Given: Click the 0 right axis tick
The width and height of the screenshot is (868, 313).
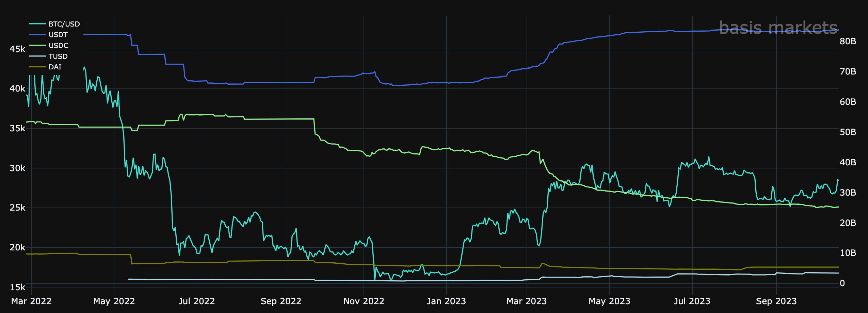Looking at the screenshot, I should tap(842, 283).
